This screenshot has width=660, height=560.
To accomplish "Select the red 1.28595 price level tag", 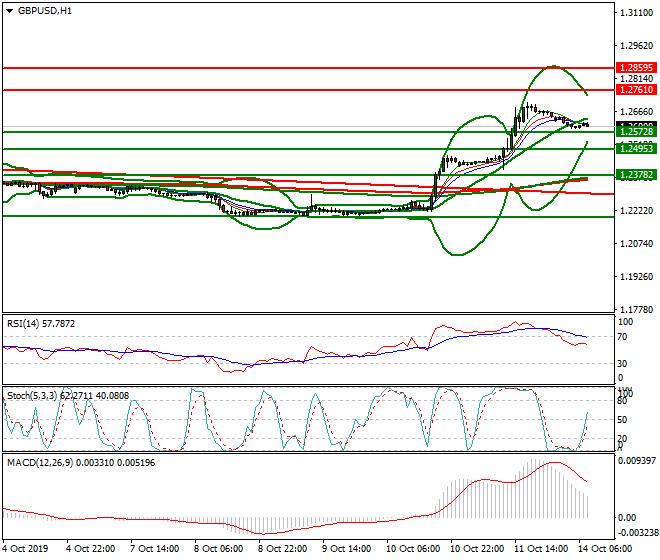I will click(x=634, y=67).
